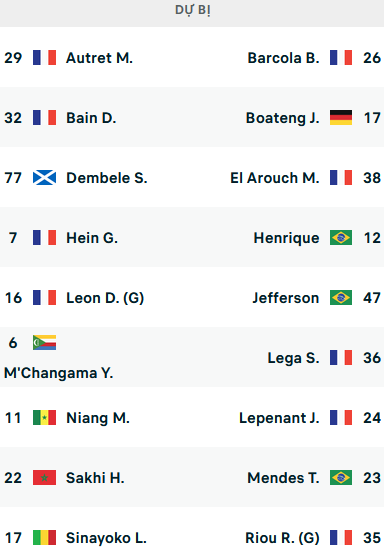This screenshot has height=558, width=384.
Task: Click the French flag beside Barcola B.
Action: coord(341,58)
